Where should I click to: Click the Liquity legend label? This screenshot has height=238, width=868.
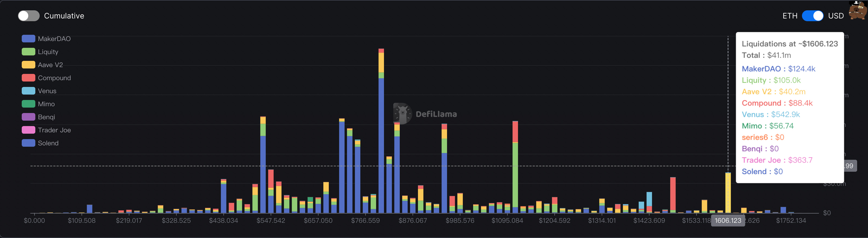coord(48,52)
